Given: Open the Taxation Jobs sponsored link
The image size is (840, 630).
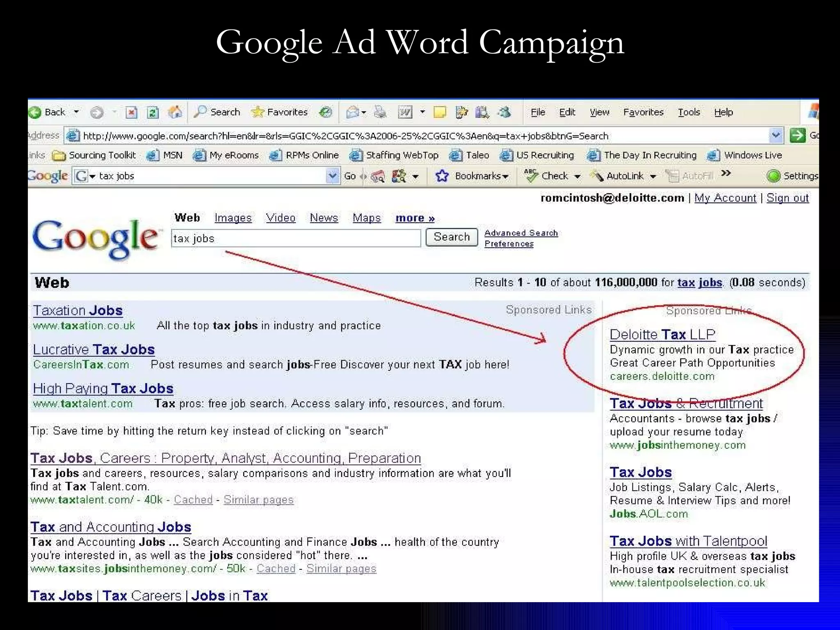Looking at the screenshot, I should pyautogui.click(x=78, y=310).
